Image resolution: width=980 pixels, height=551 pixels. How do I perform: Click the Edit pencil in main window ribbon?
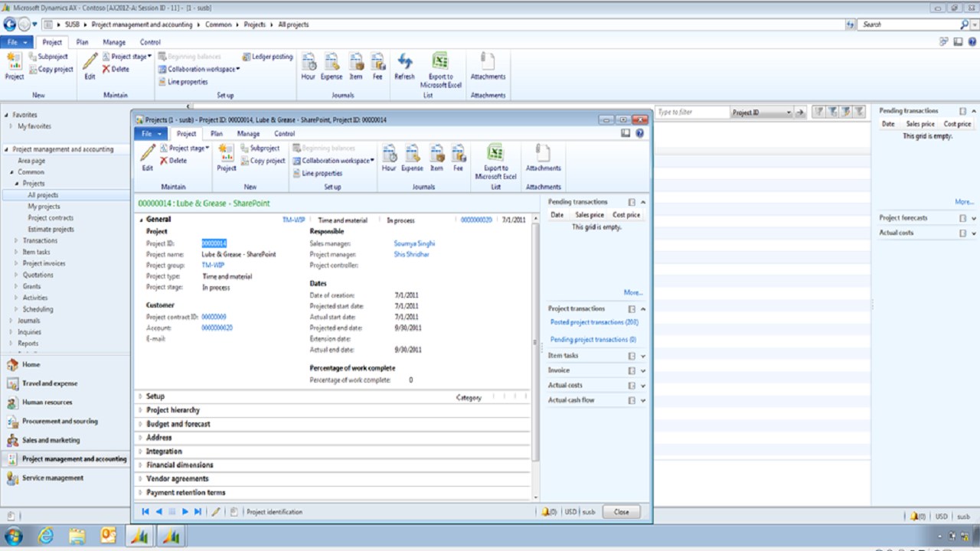click(90, 66)
